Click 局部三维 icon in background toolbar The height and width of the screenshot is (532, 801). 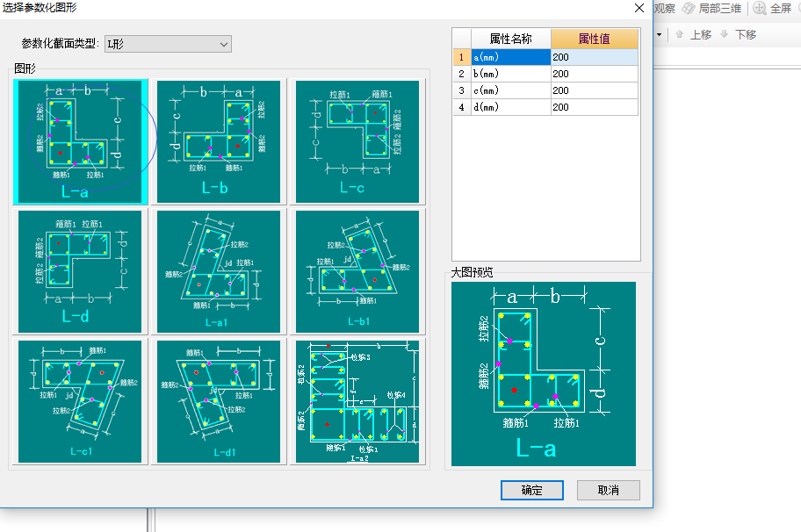689,8
